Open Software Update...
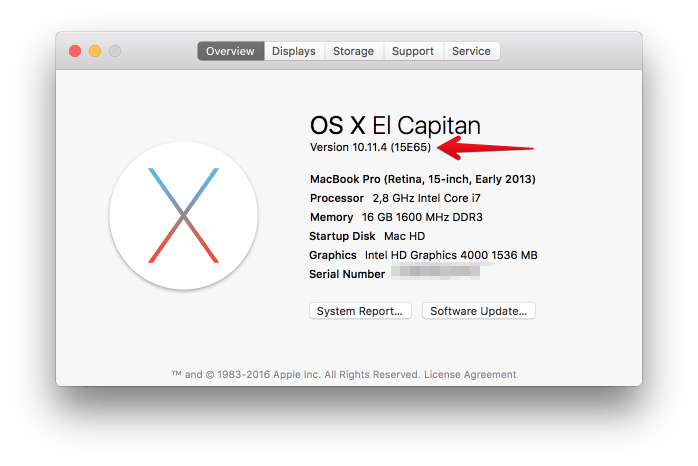This screenshot has width=698, height=466. [x=479, y=311]
